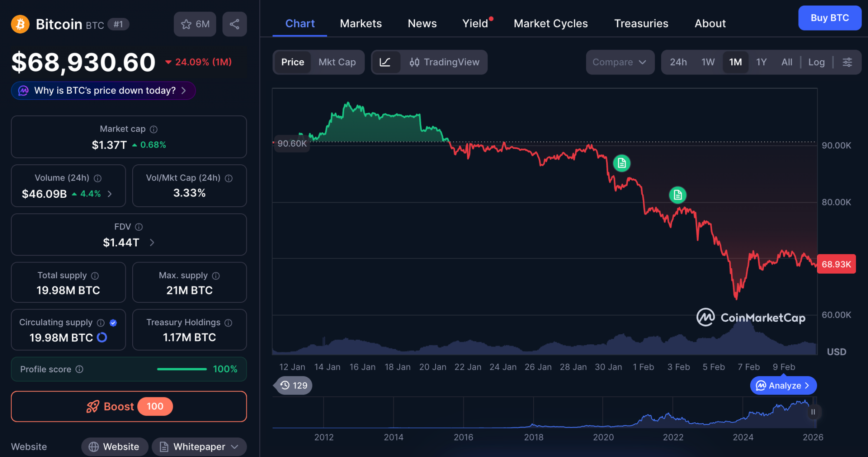The image size is (868, 457).
Task: Click the verified checkmark beside Circulating supply
Action: click(x=113, y=323)
